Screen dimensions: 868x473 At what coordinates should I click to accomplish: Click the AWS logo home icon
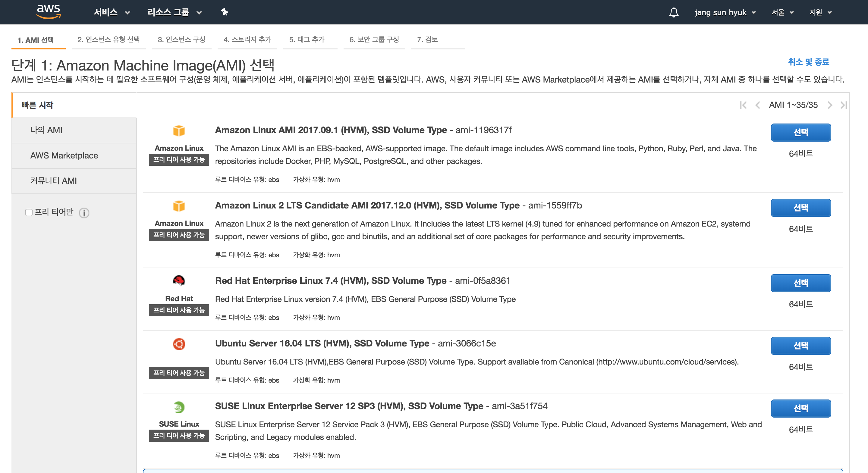tap(49, 11)
